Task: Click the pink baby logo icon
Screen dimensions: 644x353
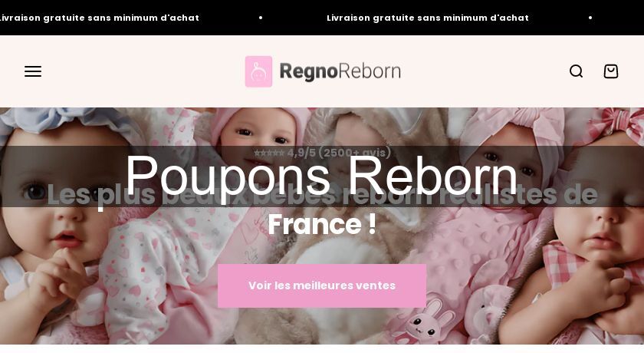Action: tap(259, 71)
